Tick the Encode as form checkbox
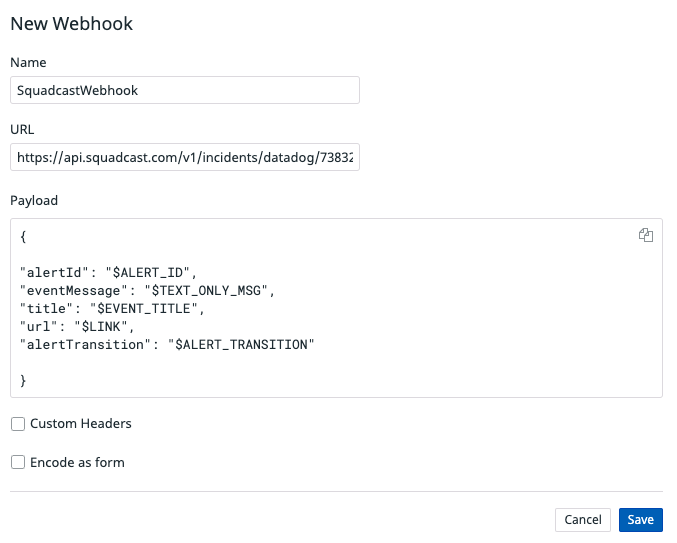This screenshot has width=677, height=543. point(18,462)
